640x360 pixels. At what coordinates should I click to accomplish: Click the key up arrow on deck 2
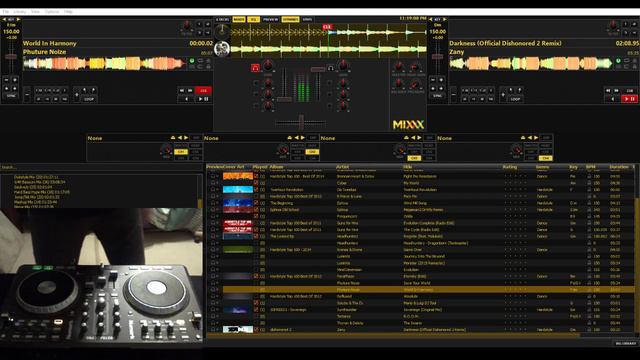tap(444, 19)
